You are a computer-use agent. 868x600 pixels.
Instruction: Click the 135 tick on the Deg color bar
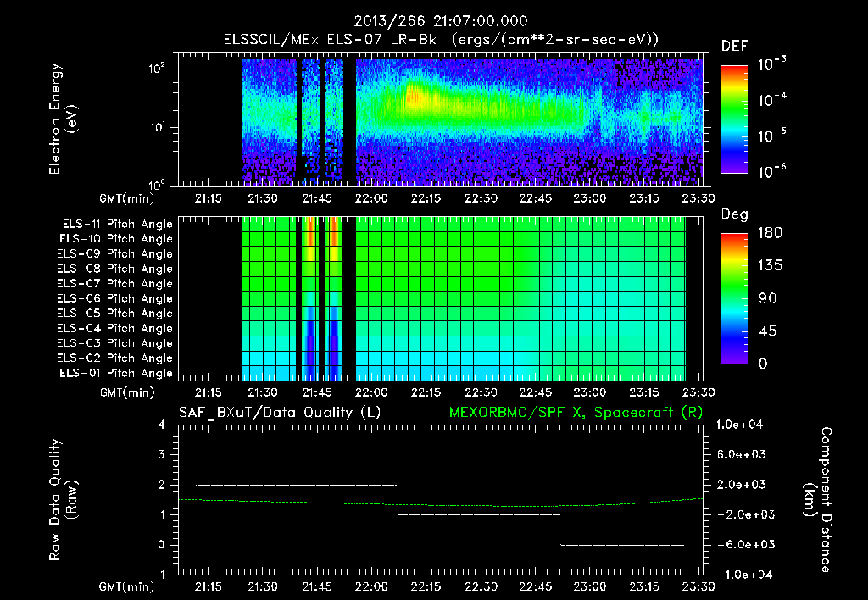[x=770, y=266]
